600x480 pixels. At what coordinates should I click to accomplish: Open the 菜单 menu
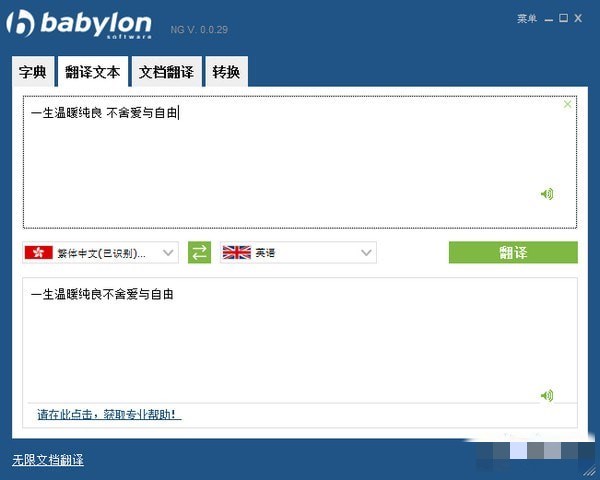pos(527,18)
